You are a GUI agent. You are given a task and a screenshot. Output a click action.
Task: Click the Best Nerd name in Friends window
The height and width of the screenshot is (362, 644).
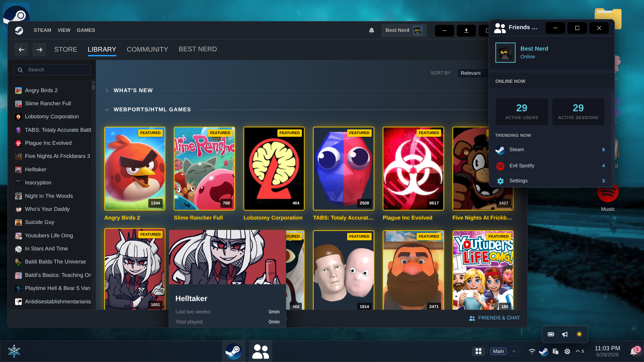[534, 49]
